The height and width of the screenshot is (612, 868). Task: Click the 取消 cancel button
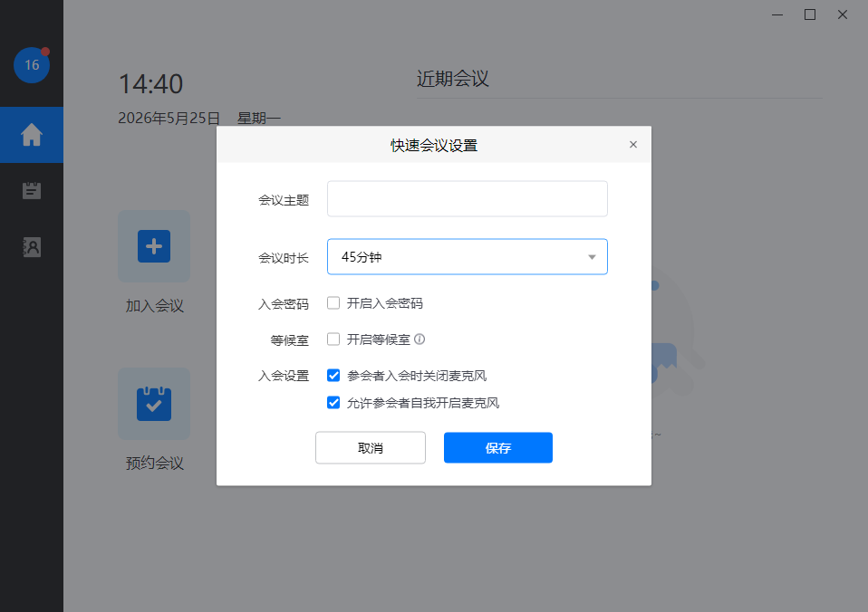click(x=371, y=447)
